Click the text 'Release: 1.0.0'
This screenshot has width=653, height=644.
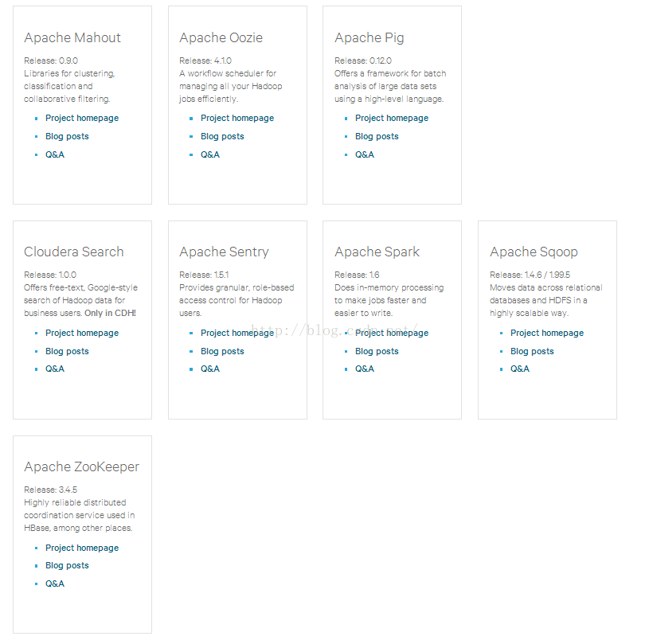pyautogui.click(x=50, y=275)
